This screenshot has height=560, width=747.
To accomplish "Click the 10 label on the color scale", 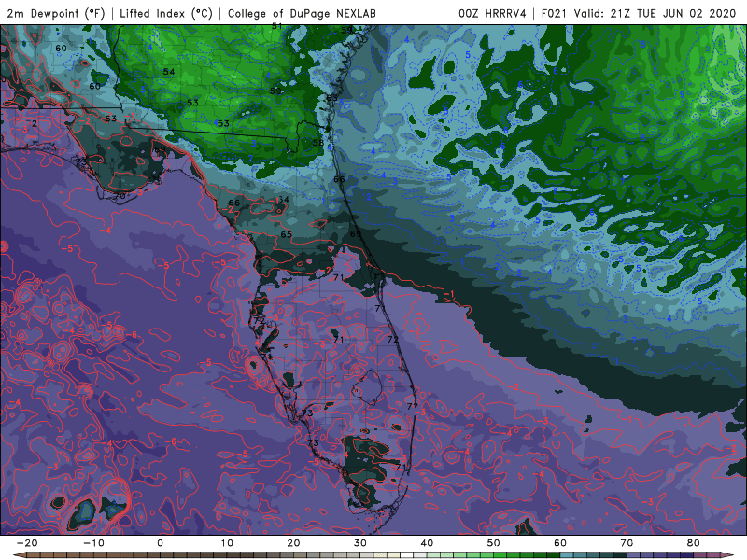I will pyautogui.click(x=227, y=543).
